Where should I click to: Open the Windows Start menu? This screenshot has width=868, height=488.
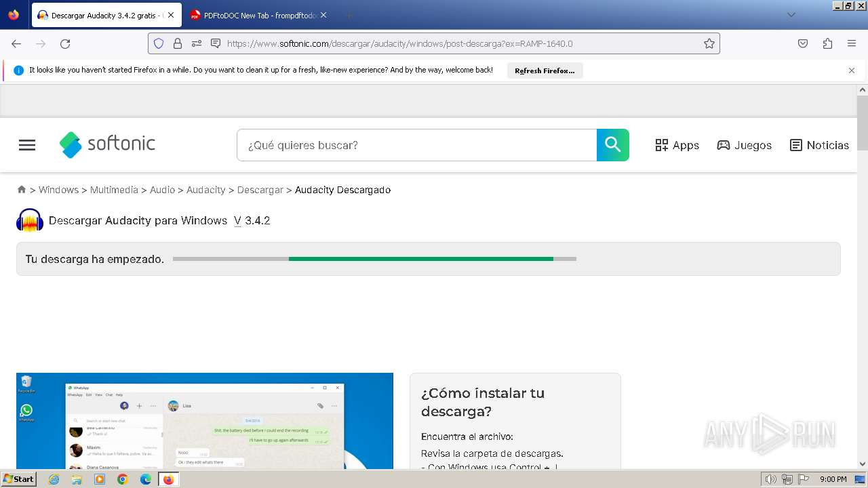coord(18,479)
